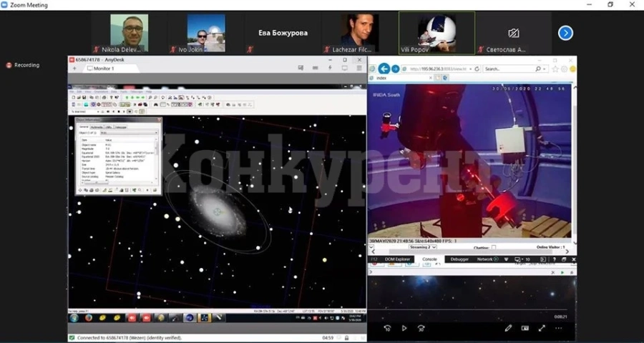This screenshot has width=644, height=343.
Task: Open the video player more options ellipsis
Action: tap(559, 328)
